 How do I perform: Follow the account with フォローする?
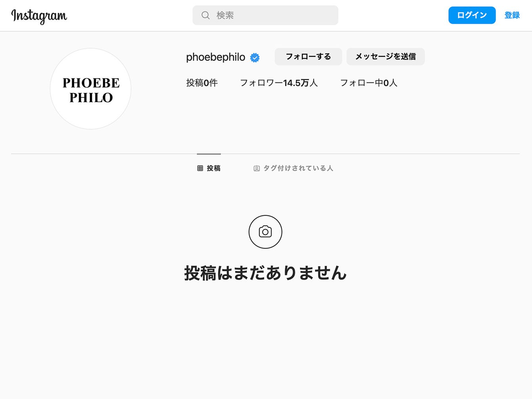tap(308, 57)
